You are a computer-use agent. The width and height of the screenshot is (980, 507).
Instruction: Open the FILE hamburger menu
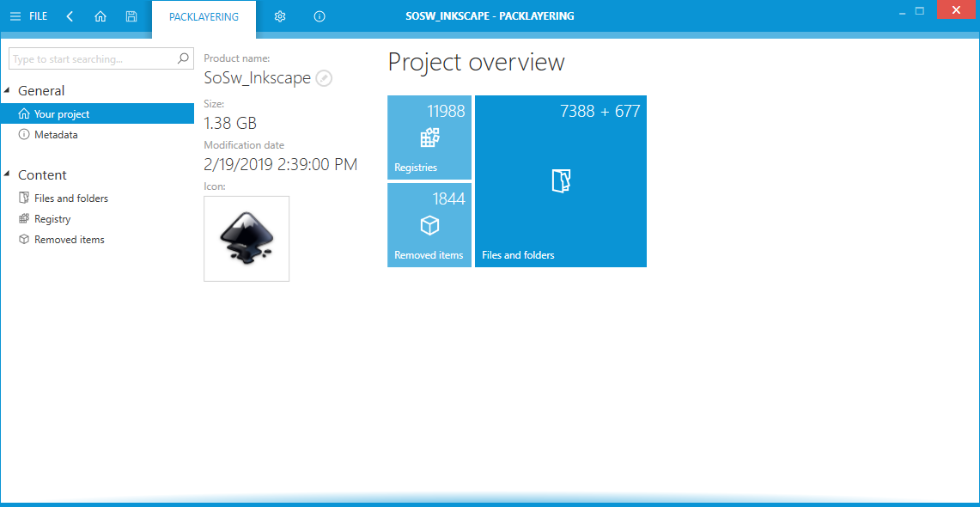[28, 16]
